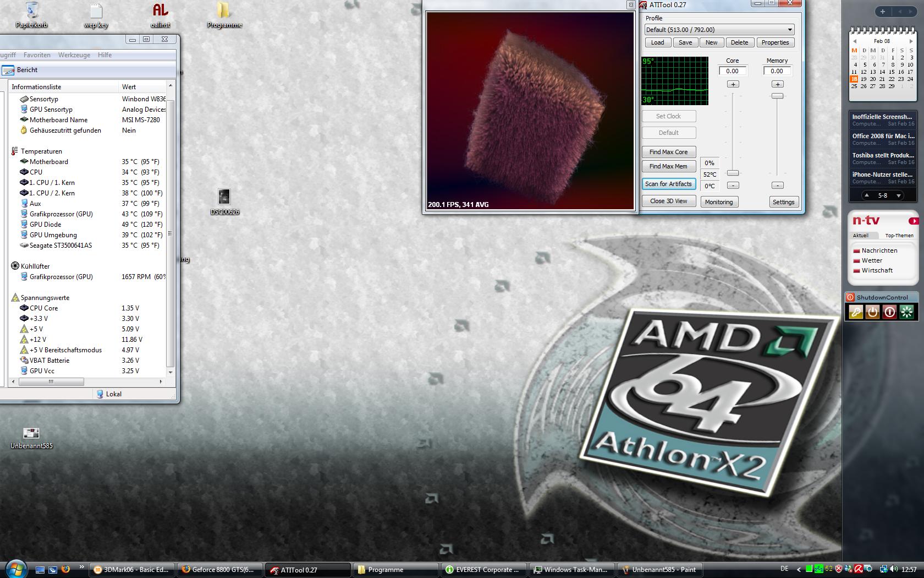Click the red security shield tray icon
This screenshot has height=578, width=924.
pos(839,569)
